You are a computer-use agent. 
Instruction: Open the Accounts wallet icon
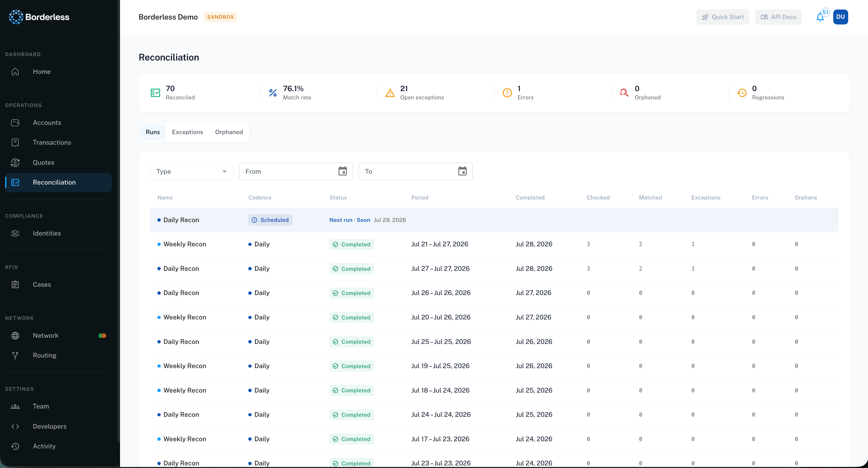pos(15,123)
